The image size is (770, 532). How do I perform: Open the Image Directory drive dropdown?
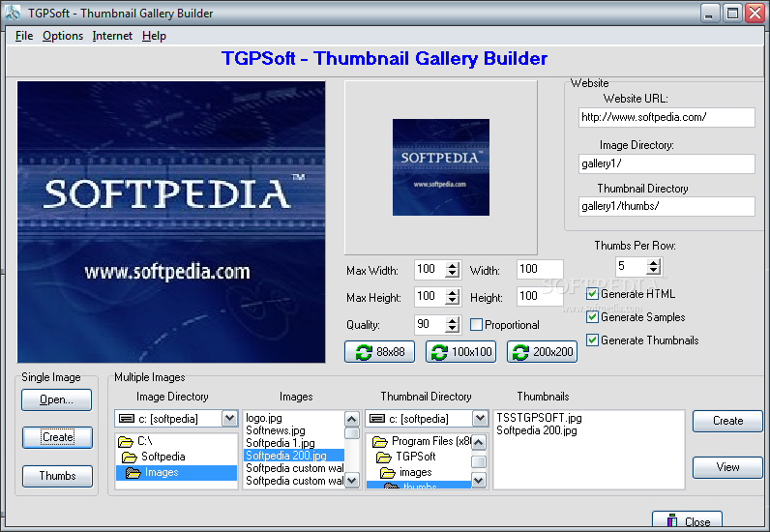click(229, 419)
